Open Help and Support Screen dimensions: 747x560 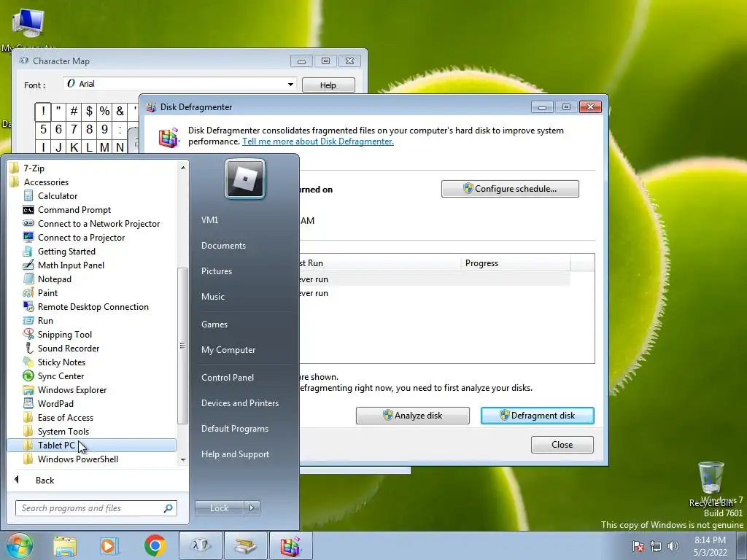(x=235, y=454)
